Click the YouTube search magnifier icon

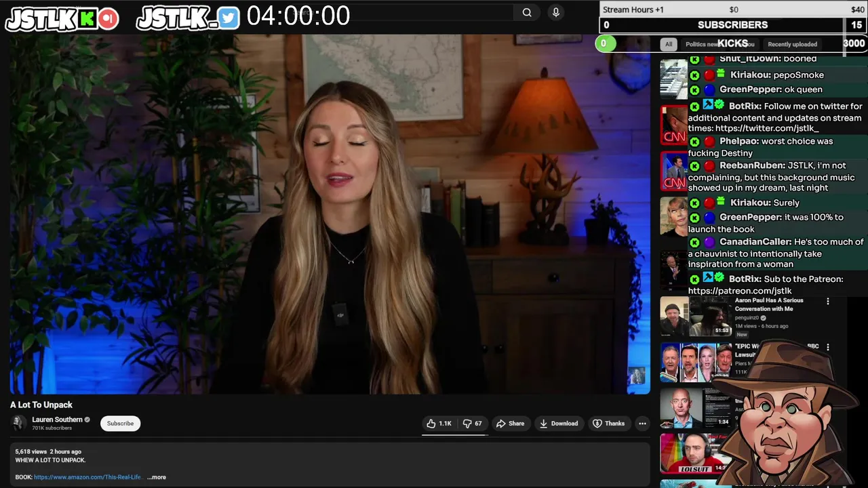pyautogui.click(x=527, y=12)
